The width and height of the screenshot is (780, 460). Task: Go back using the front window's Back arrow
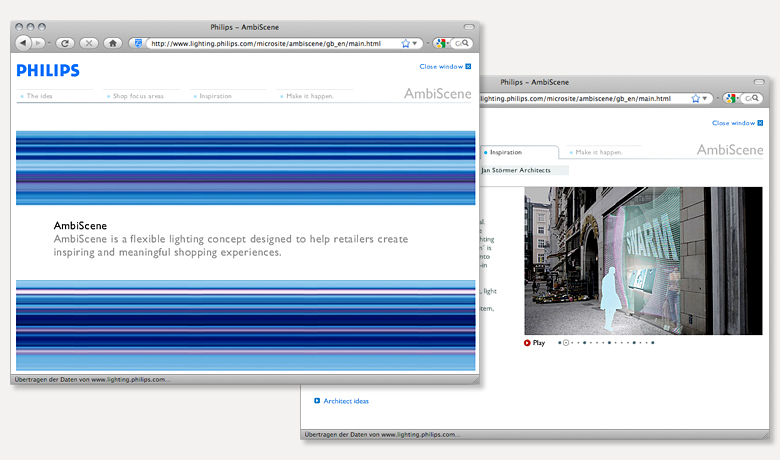click(x=22, y=43)
